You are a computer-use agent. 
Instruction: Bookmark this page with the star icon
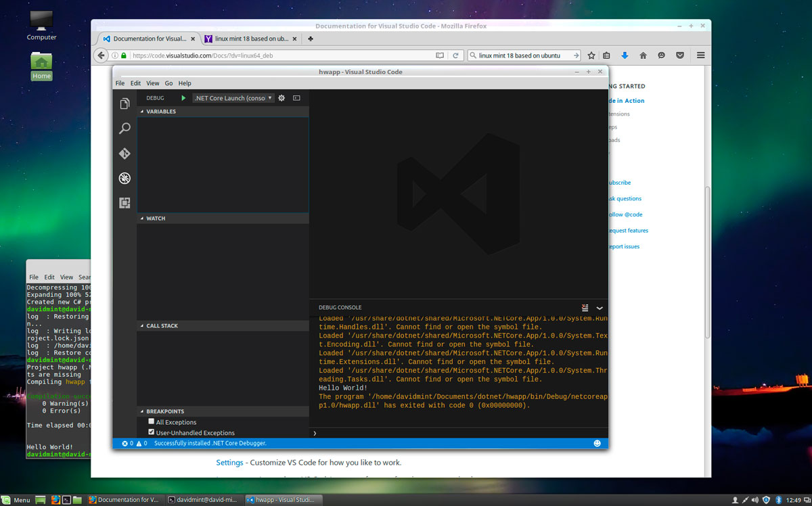[591, 55]
